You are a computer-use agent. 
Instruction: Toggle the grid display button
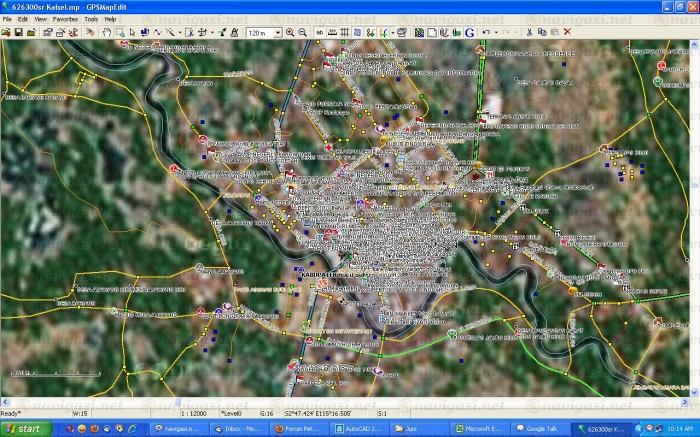tap(343, 32)
